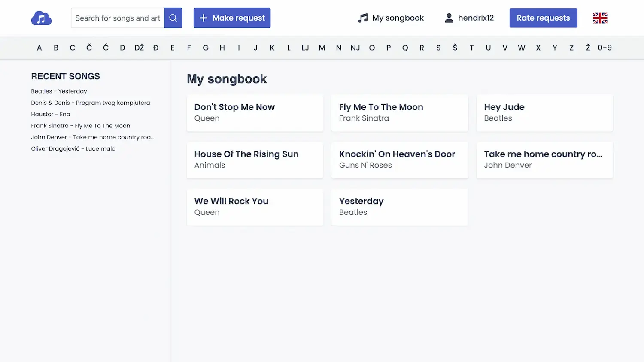Choose letter L in alphabet bar
The image size is (644, 362).
(289, 48)
